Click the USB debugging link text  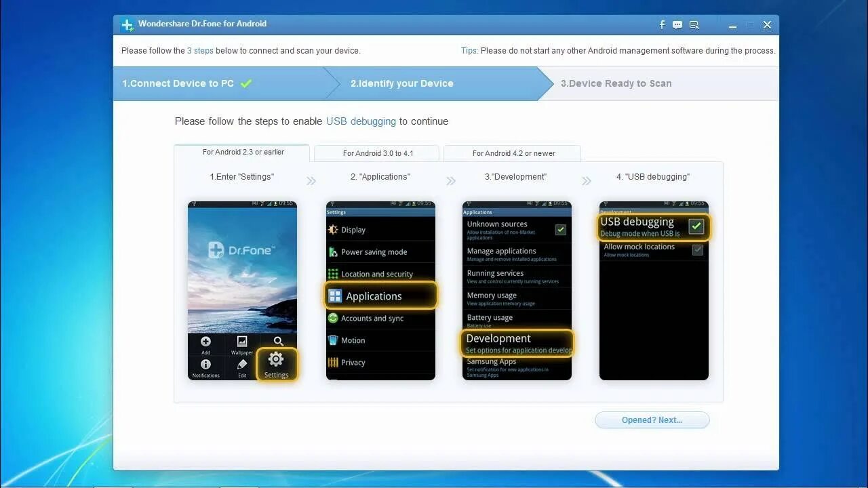361,121
